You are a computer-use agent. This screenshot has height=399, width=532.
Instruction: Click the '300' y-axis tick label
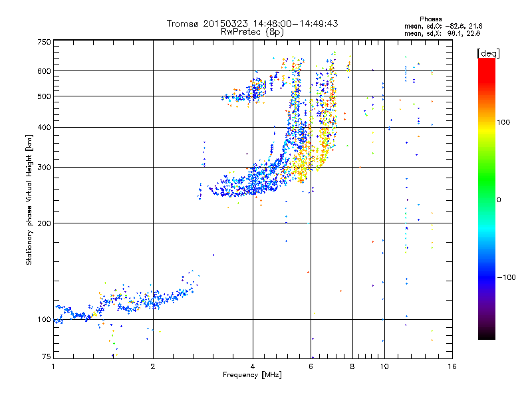point(44,168)
